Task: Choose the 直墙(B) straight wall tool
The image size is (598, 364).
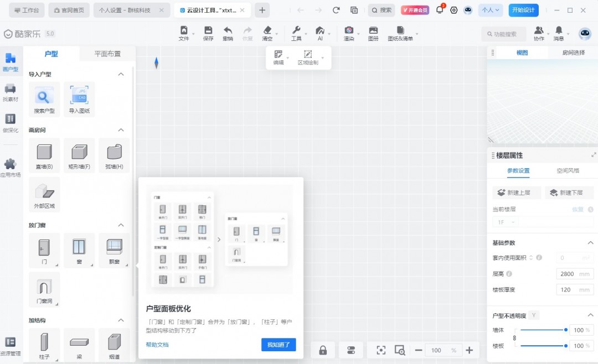Action: (44, 155)
